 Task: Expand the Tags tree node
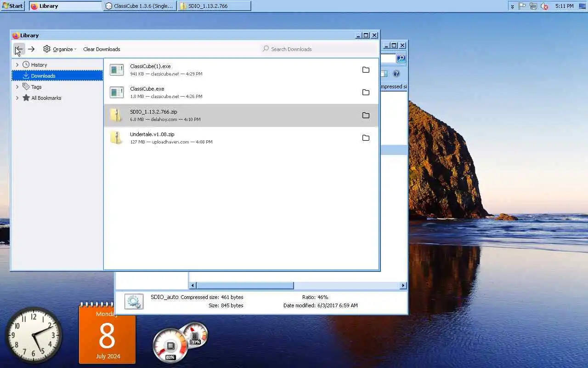click(x=17, y=87)
